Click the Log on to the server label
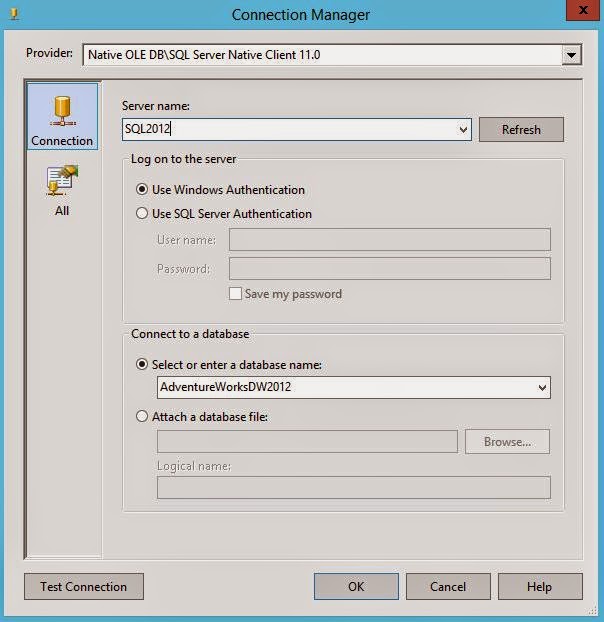604x622 pixels. pos(183,159)
